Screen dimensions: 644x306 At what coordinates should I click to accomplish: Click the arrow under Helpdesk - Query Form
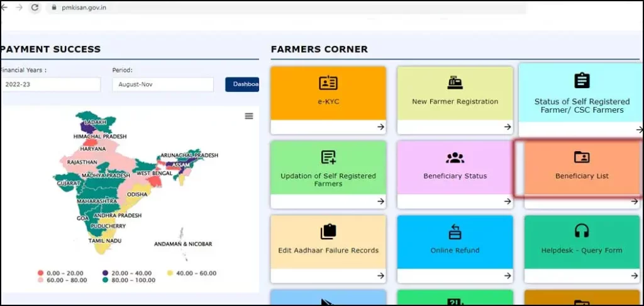[x=635, y=276]
